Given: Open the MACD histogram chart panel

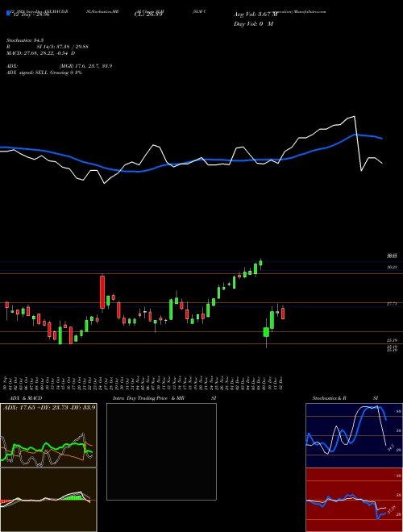Looking at the screenshot, I should [48, 500].
